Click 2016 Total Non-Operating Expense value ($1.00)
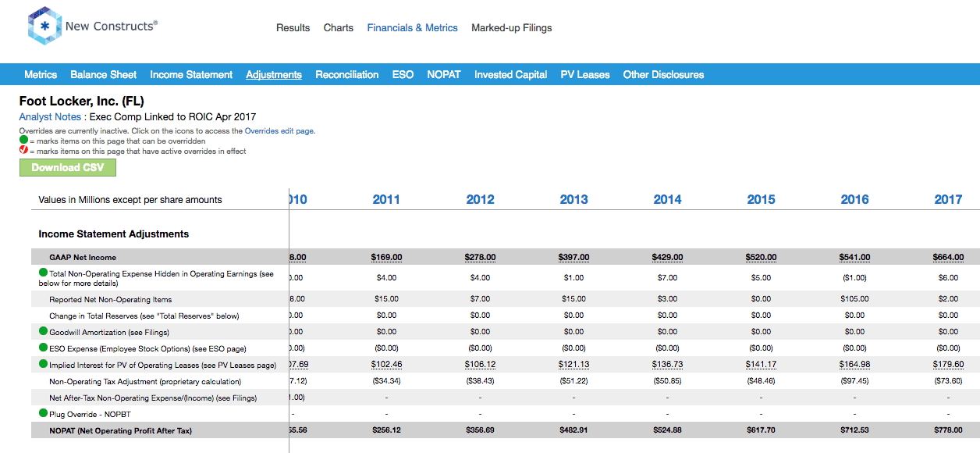 click(x=854, y=278)
